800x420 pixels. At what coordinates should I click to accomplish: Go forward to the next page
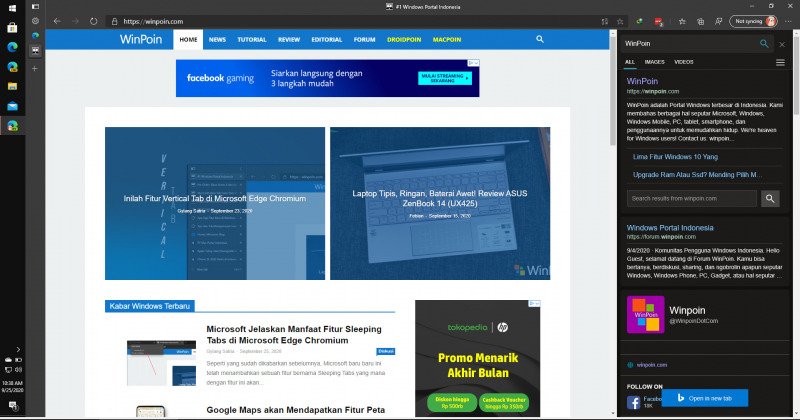tap(76, 21)
